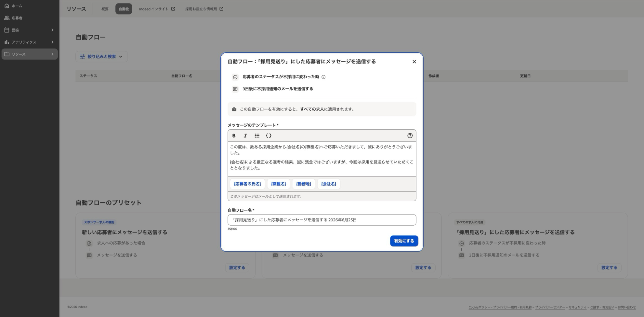Click inside the message template text area
Screen dimensions: 644x317
click(x=322, y=159)
